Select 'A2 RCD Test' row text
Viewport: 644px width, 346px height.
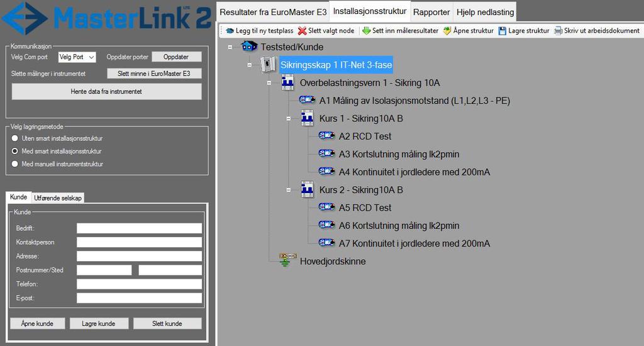pos(365,137)
